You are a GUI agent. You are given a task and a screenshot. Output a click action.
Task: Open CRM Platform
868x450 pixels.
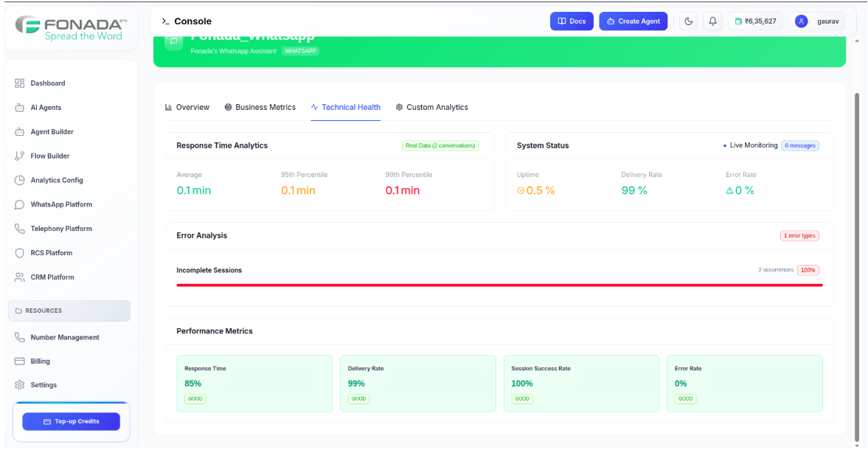pyautogui.click(x=52, y=277)
